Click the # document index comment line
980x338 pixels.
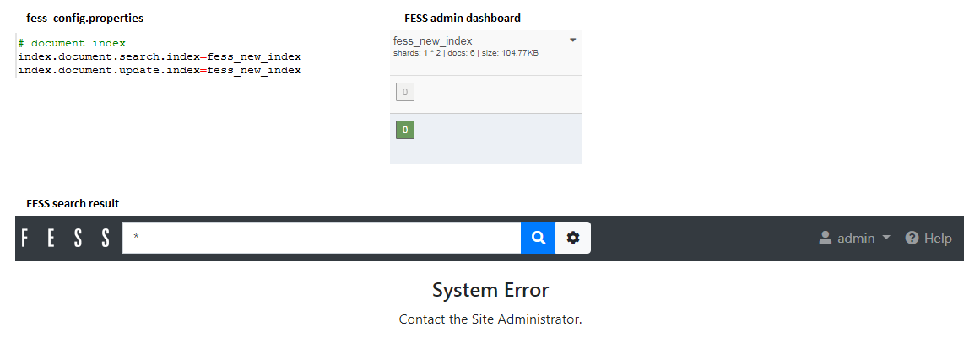(72, 43)
